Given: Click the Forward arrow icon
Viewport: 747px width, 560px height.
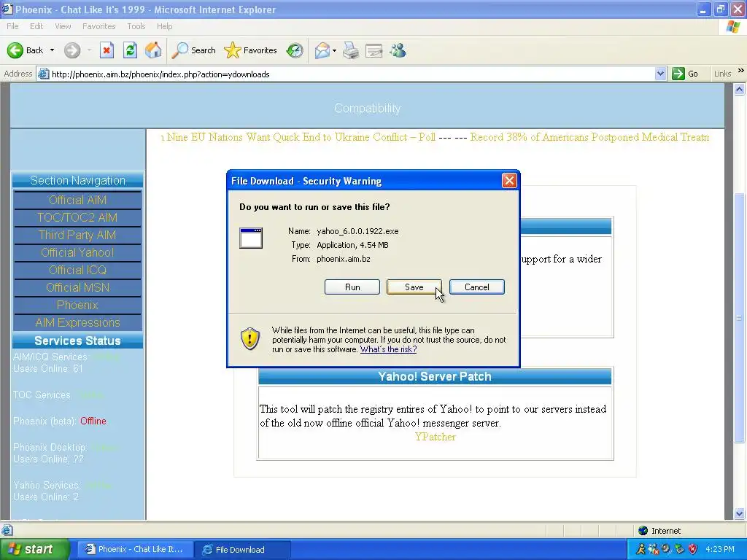Looking at the screenshot, I should click(72, 50).
